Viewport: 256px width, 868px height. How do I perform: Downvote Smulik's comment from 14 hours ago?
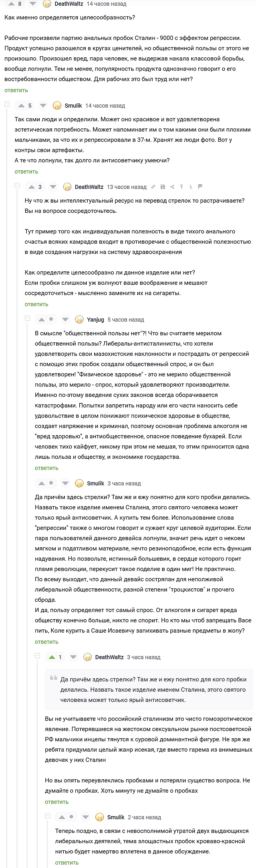[x=43, y=106]
